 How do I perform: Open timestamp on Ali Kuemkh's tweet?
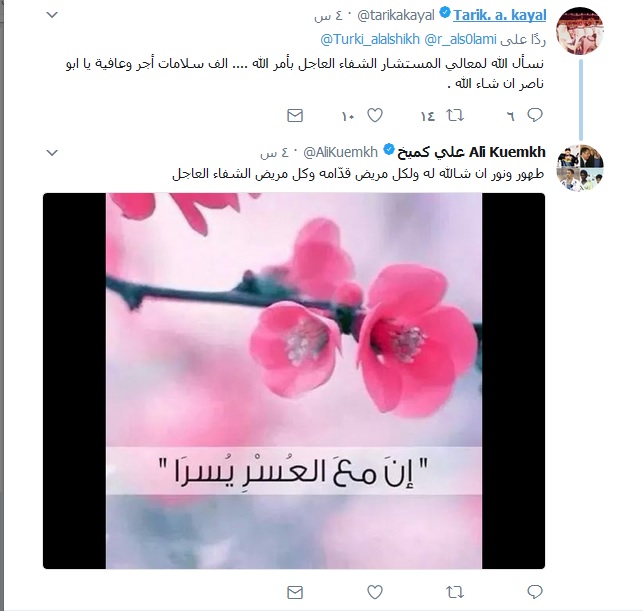pos(275,153)
